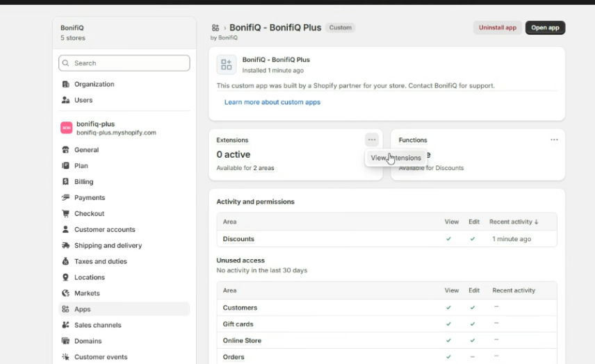Screen dimensions: 595x364
Task: Click the Customer accounts person icon
Action: click(x=65, y=229)
